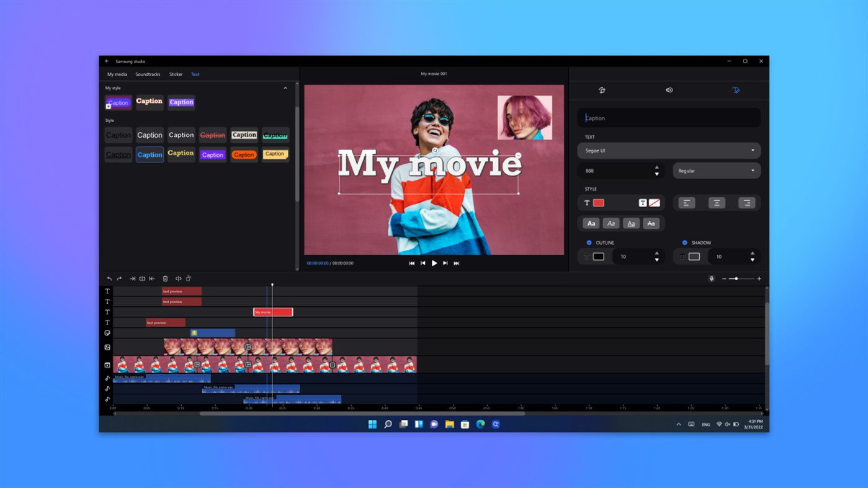Increase outline width with up arrow
The width and height of the screenshot is (868, 488).
[x=657, y=253]
